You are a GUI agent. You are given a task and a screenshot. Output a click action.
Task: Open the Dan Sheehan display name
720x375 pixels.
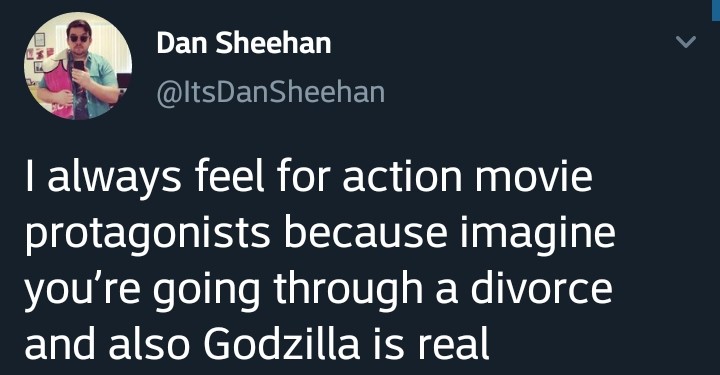tap(244, 43)
